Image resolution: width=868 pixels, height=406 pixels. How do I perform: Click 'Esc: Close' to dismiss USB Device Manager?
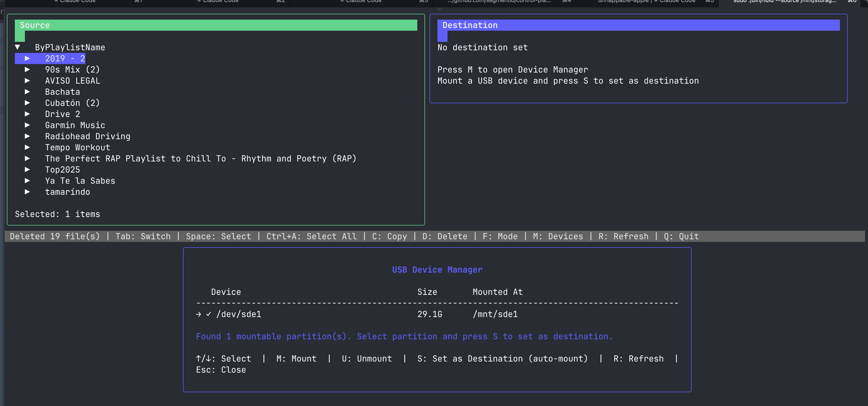pos(221,370)
